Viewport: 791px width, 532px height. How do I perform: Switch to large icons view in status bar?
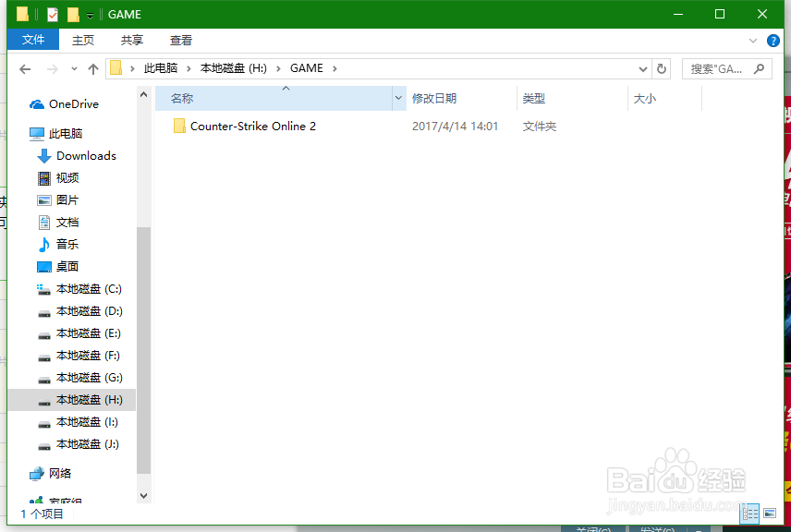770,514
